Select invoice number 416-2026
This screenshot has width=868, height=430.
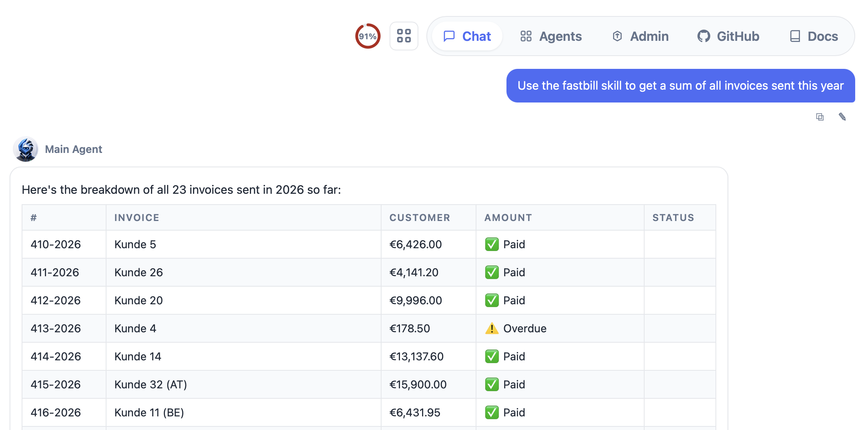[x=56, y=412]
